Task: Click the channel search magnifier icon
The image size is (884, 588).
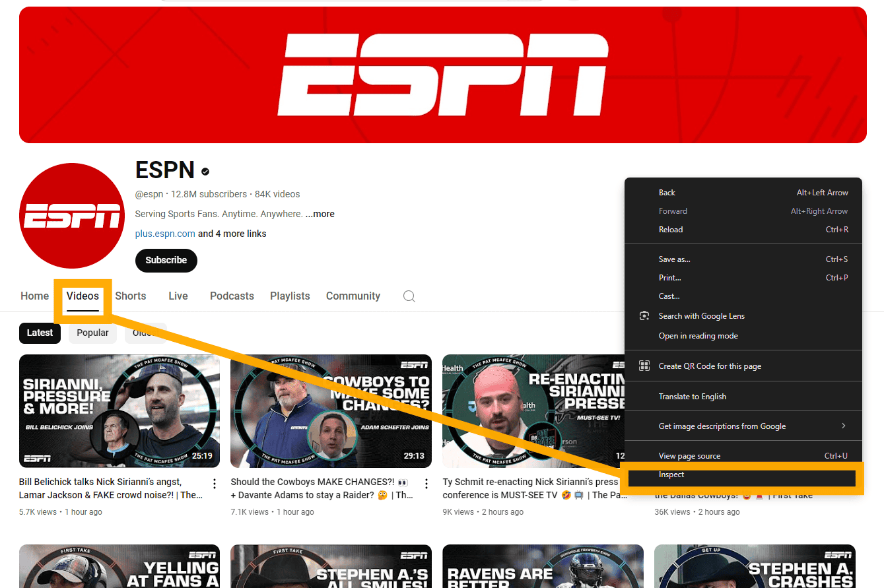Action: pos(409,296)
